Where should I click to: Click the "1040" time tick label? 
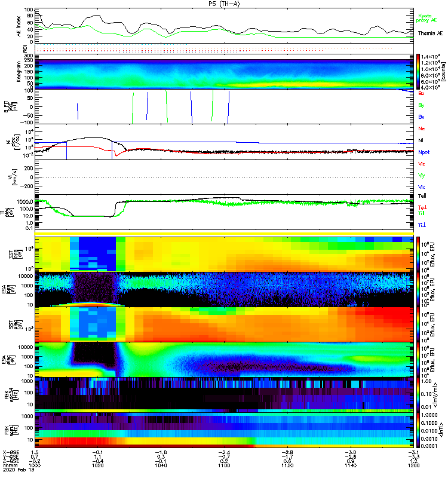pos(161,465)
